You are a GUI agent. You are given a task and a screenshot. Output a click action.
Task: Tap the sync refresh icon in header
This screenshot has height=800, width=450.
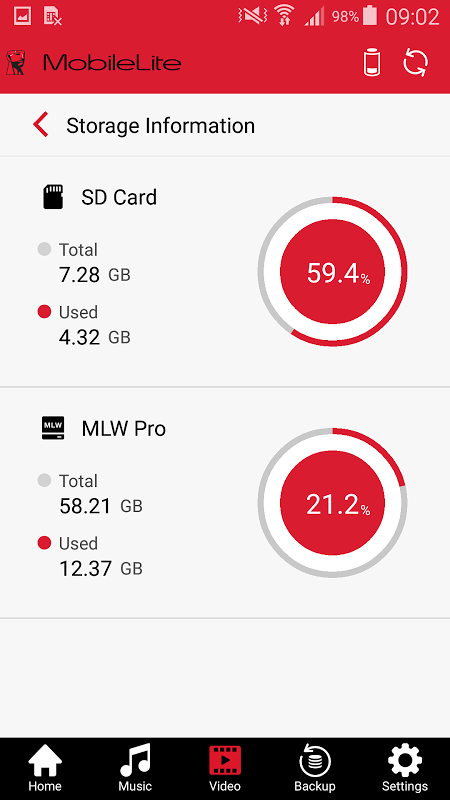416,63
